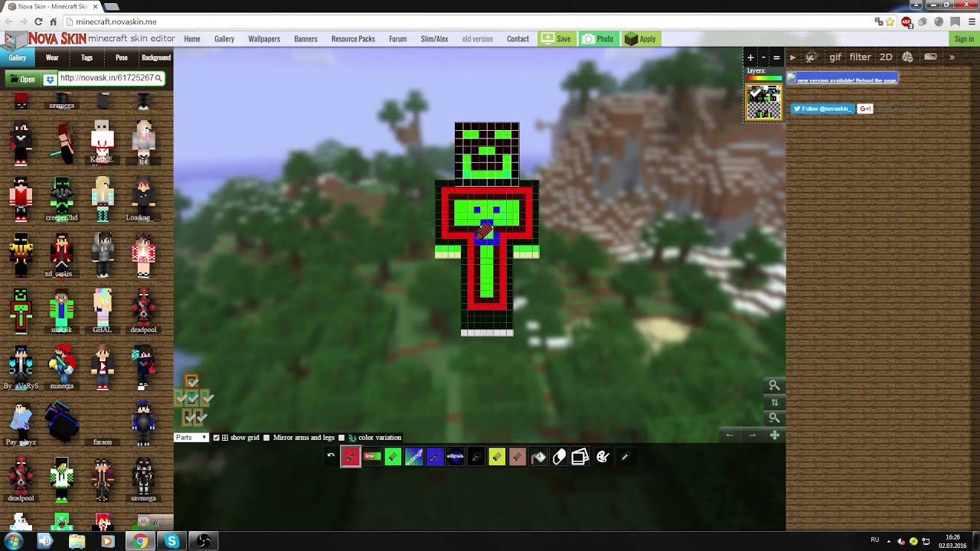Screen dimensions: 980x551
Task: Open the Parts dropdown
Action: [x=191, y=438]
